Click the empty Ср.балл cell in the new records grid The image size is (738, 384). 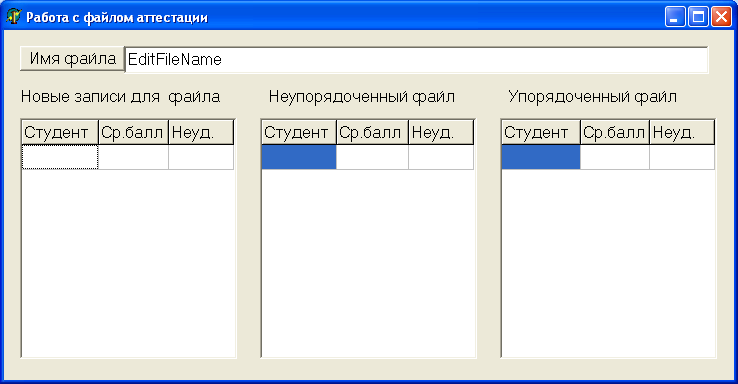click(x=133, y=157)
